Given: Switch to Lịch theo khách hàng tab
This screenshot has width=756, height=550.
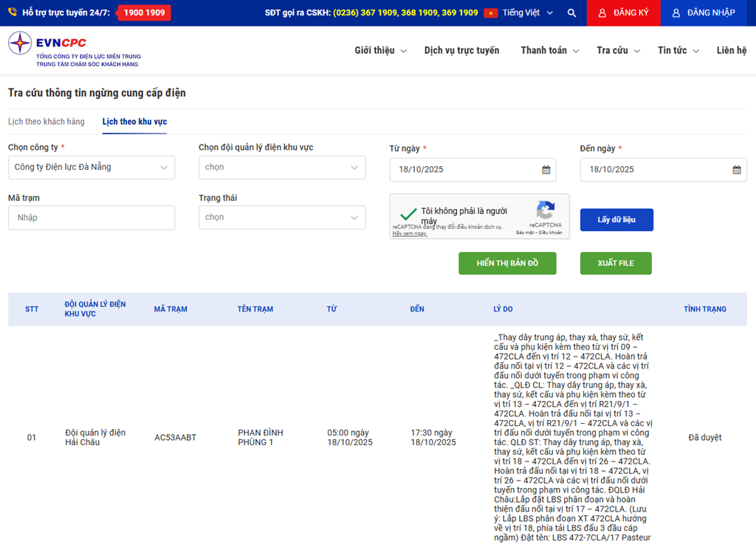Looking at the screenshot, I should click(47, 122).
